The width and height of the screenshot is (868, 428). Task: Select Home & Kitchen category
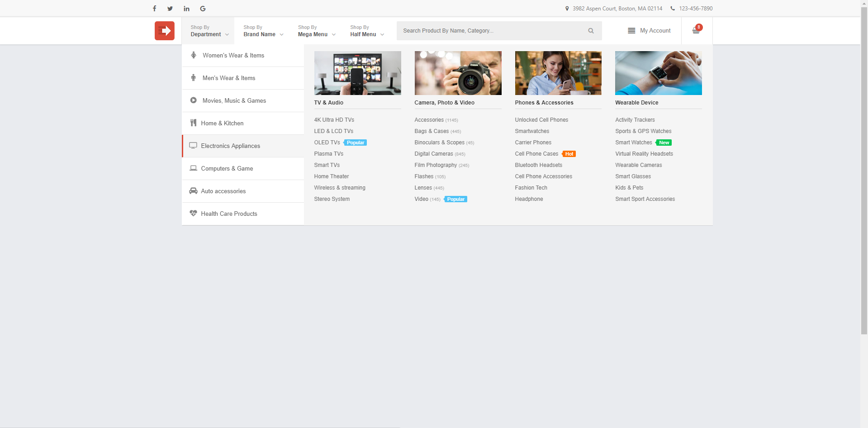pyautogui.click(x=243, y=124)
